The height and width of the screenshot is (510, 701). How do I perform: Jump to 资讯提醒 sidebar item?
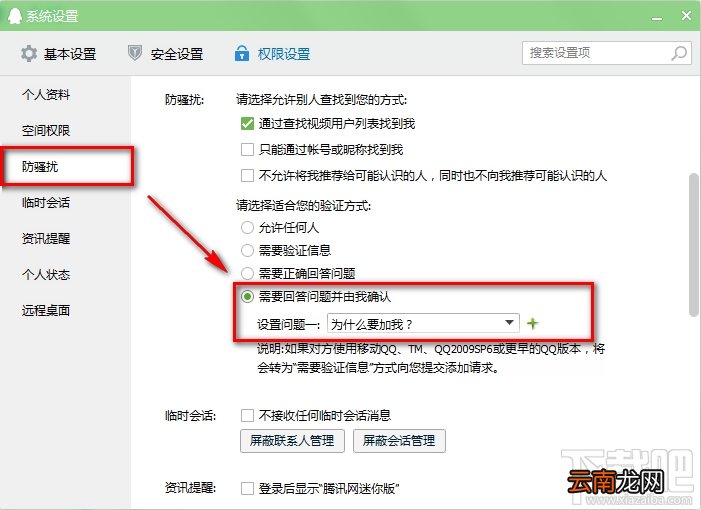pos(46,238)
